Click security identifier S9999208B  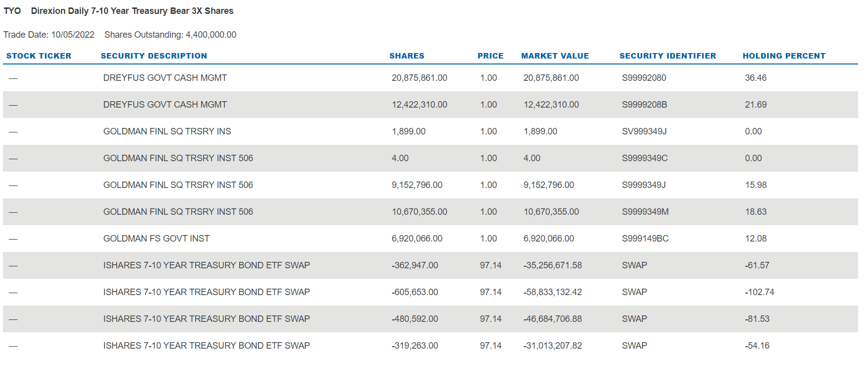[x=645, y=105]
